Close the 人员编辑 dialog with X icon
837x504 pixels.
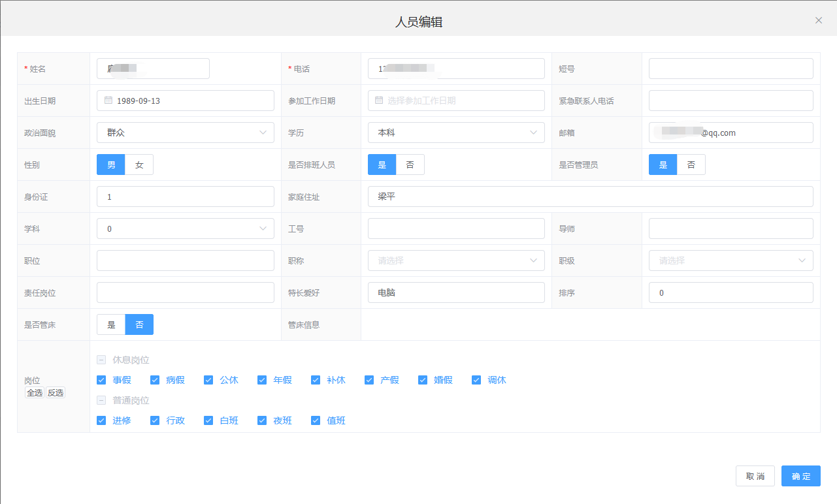818,20
